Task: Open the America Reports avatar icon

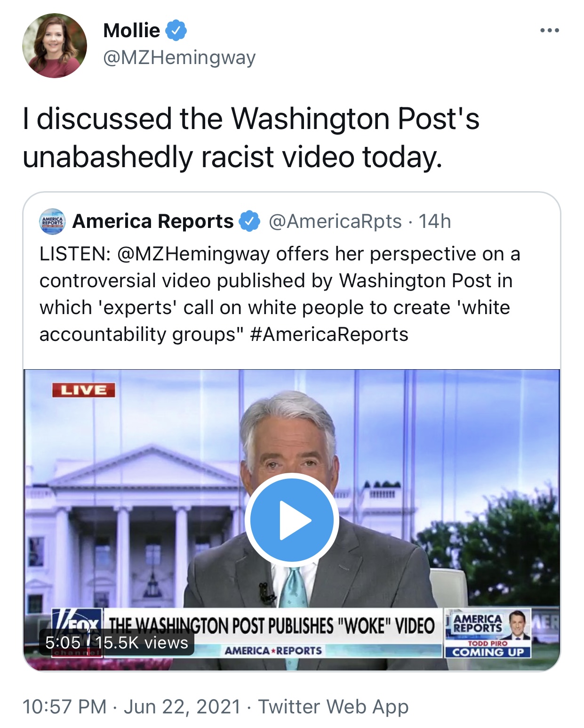Action: click(52, 221)
